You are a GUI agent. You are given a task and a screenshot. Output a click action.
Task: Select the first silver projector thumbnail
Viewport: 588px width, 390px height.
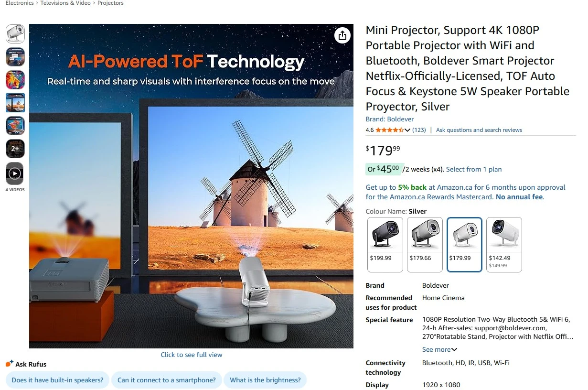click(x=15, y=34)
